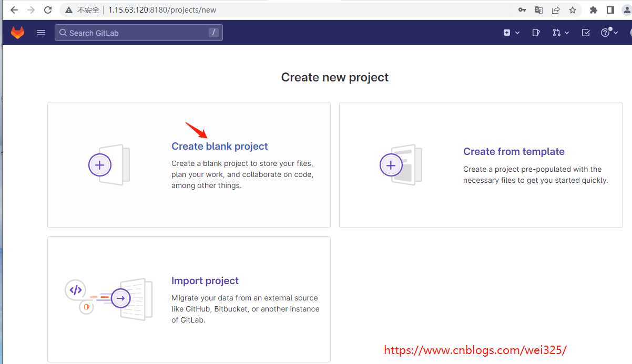632x364 pixels.
Task: Click blank project description text
Action: (242, 174)
